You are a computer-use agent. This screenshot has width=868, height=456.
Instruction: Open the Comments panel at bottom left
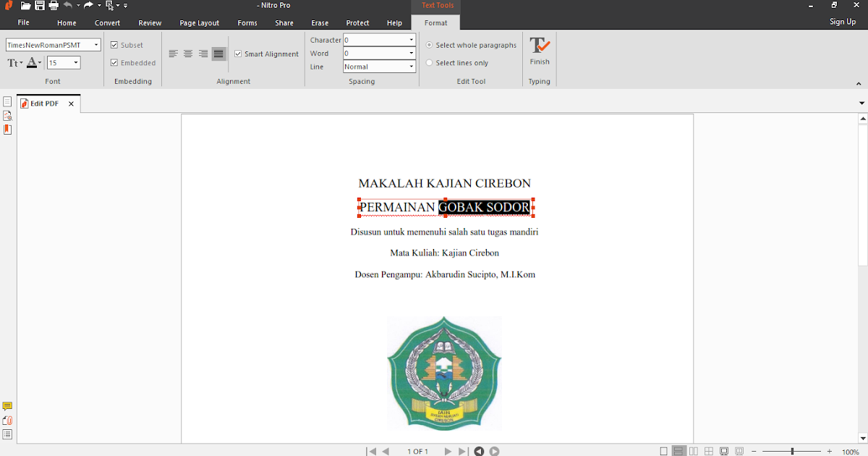tap(7, 407)
